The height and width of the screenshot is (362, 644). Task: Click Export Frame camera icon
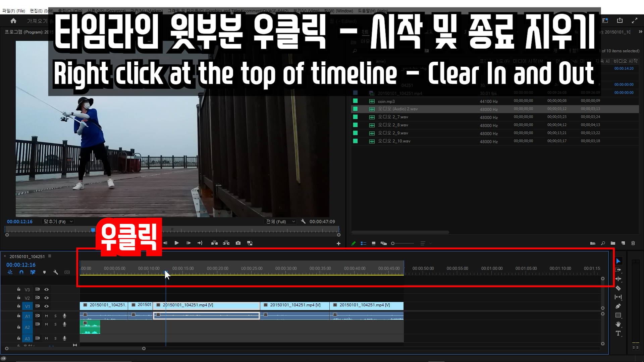pos(238,243)
